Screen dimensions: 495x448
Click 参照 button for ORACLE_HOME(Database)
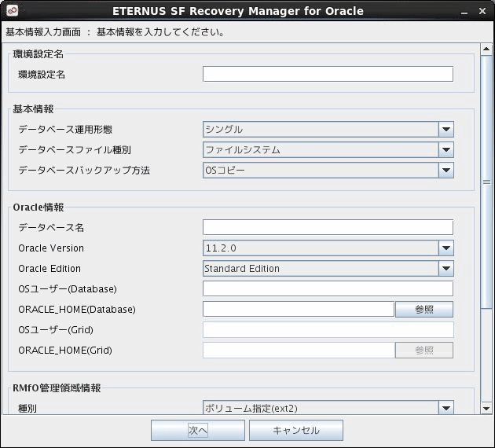coord(424,310)
